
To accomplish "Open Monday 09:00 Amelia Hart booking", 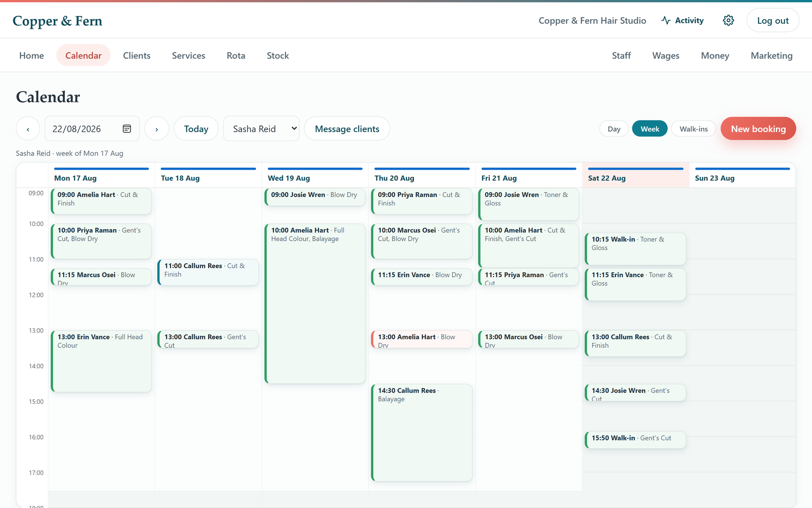I will [101, 201].
